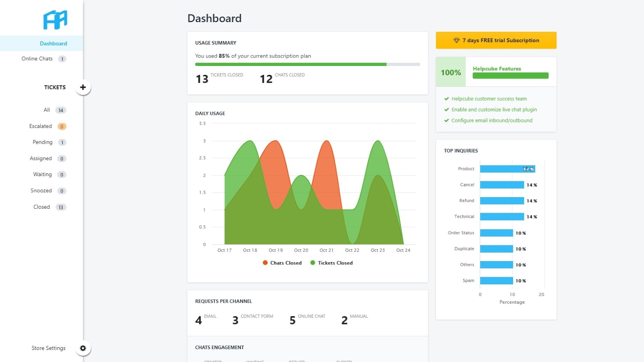Click 7 days FREE trial Subscription button
The width and height of the screenshot is (644, 362).
point(496,40)
